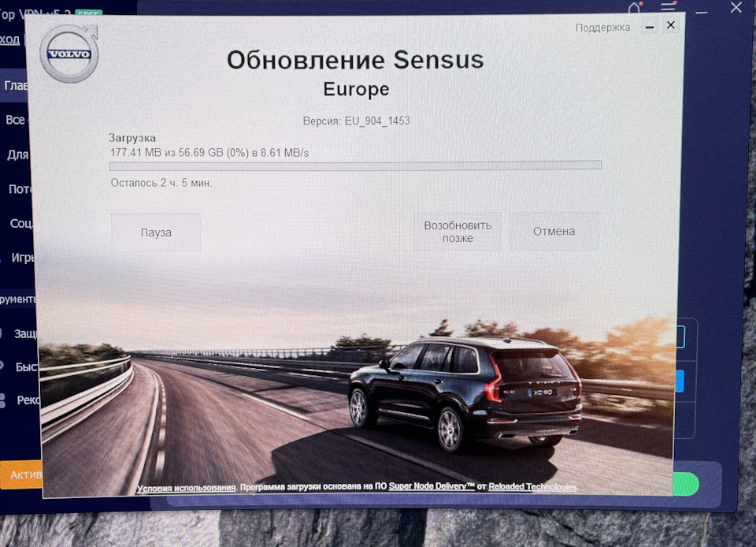Click the Поддержка support link

(x=602, y=27)
